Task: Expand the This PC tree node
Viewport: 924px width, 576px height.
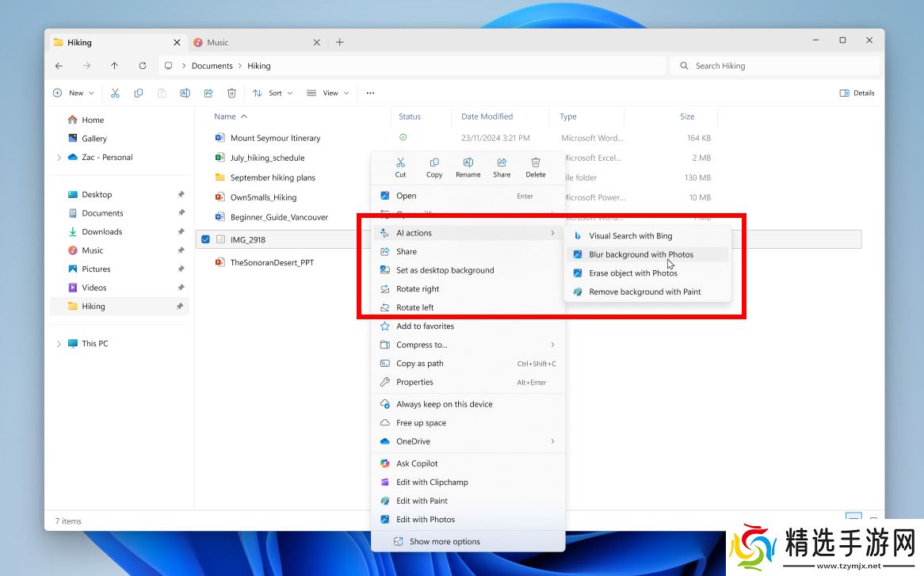Action: pos(59,344)
